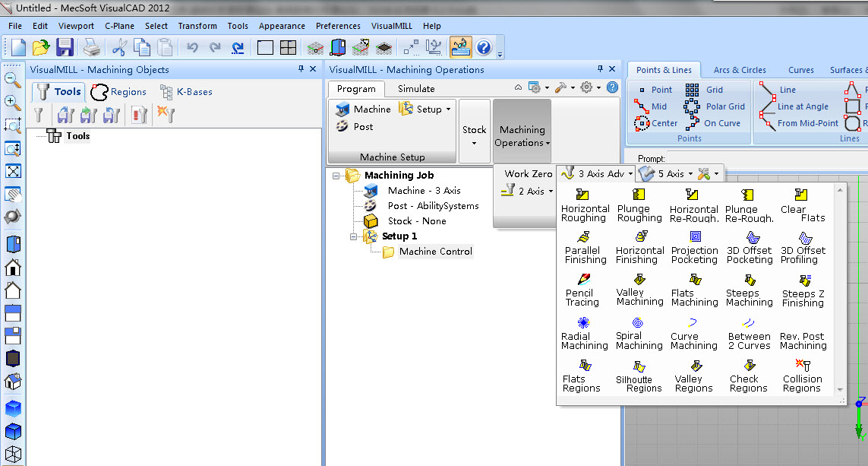868x466 pixels.
Task: Select Pencil Tracing operation
Action: (582, 290)
